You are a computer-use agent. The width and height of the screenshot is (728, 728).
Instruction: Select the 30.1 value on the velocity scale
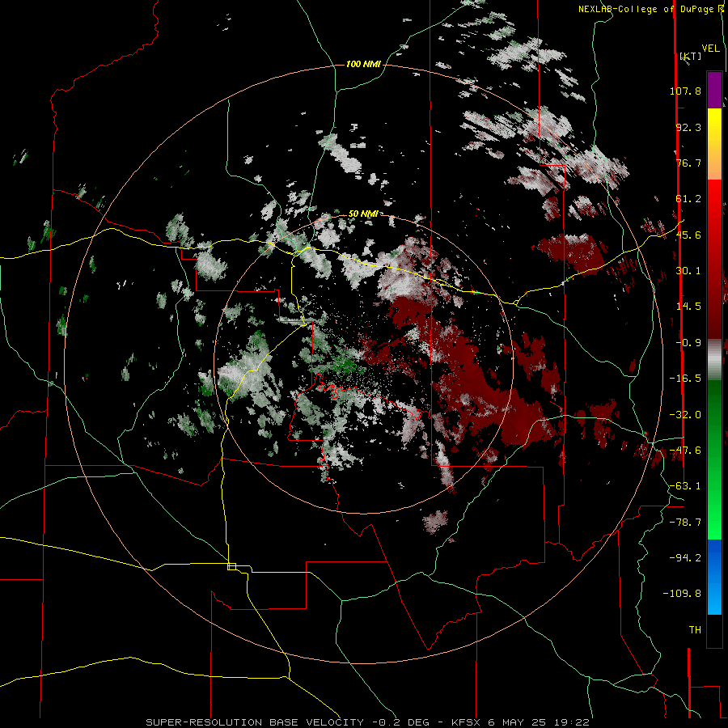[x=688, y=271]
